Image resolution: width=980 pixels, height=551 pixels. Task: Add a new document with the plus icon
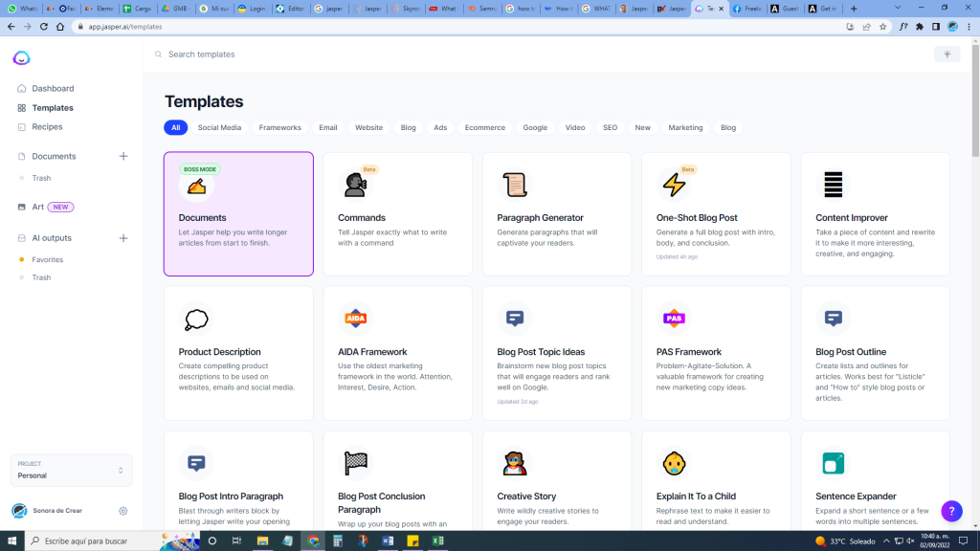pyautogui.click(x=123, y=156)
